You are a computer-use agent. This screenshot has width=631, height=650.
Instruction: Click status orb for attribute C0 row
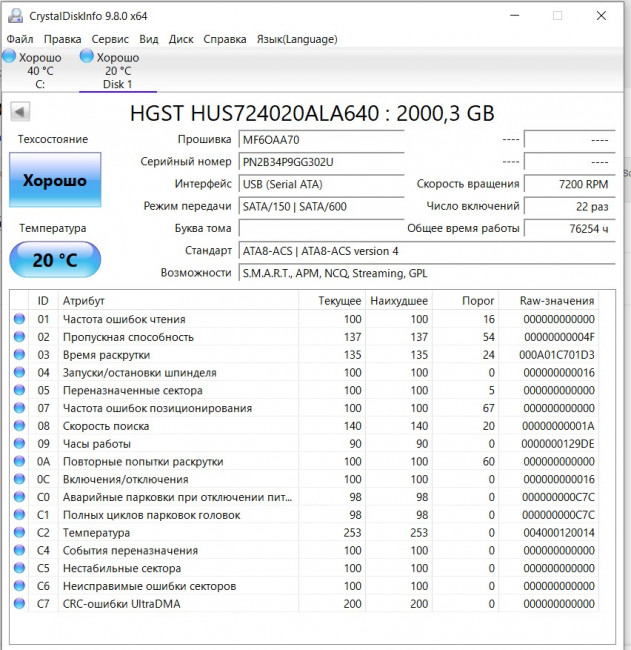[19, 497]
